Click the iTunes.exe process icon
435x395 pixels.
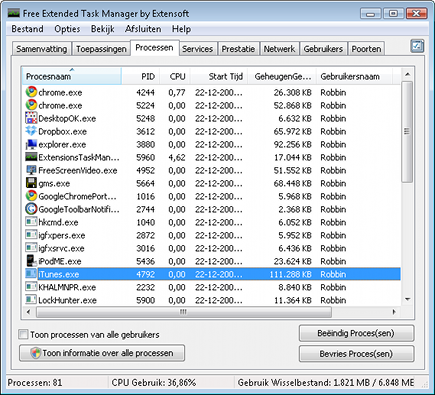pos(31,274)
